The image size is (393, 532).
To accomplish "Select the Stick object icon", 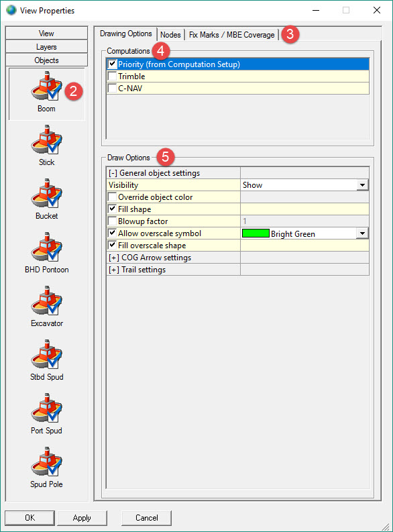I will (46, 140).
